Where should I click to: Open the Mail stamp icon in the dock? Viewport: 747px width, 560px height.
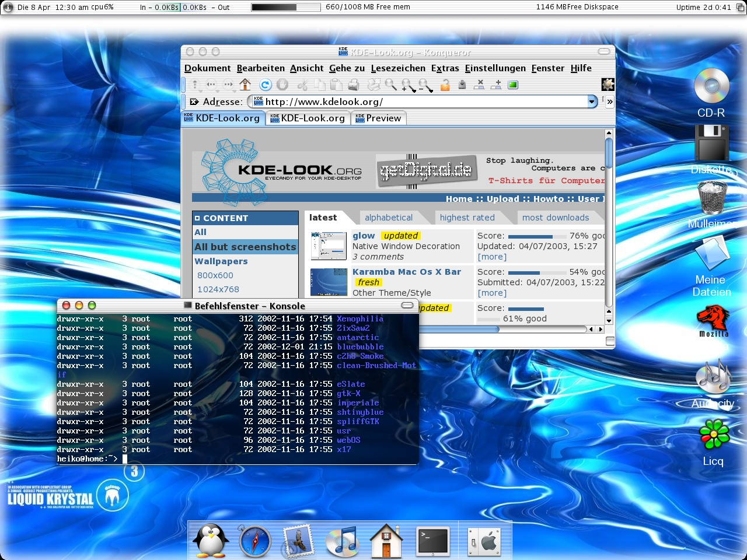click(298, 541)
